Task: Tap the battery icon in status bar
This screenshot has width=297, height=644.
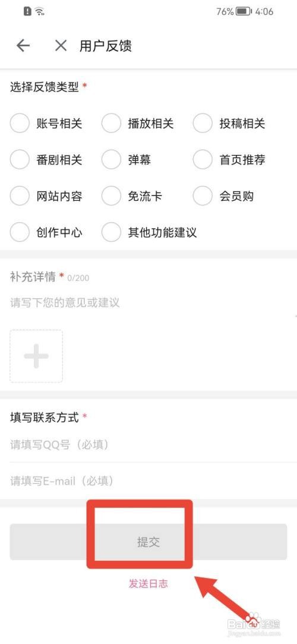Action: coord(244,11)
